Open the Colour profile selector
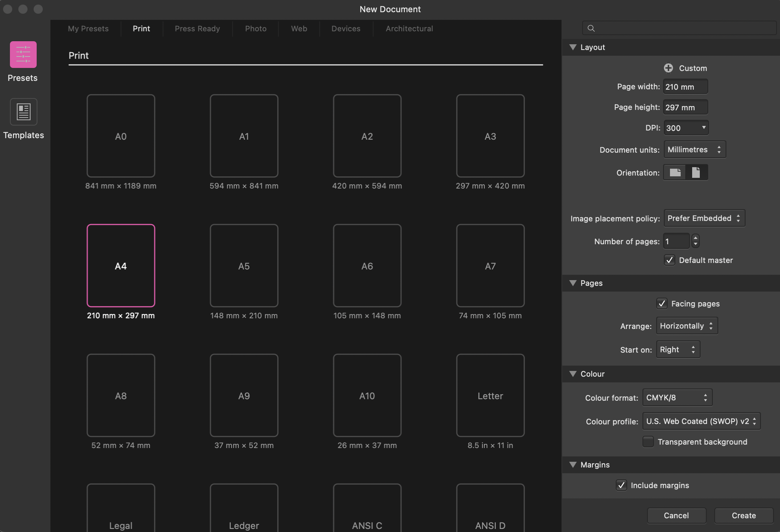780x532 pixels. point(701,421)
